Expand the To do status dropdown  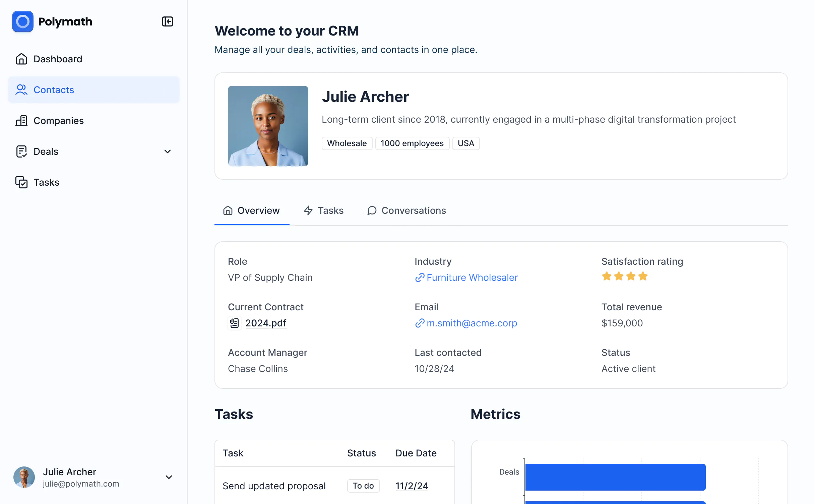(x=363, y=486)
